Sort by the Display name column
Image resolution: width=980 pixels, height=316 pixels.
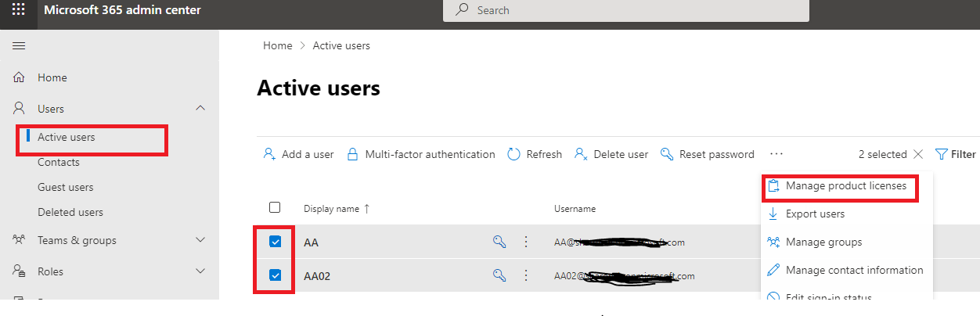337,209
